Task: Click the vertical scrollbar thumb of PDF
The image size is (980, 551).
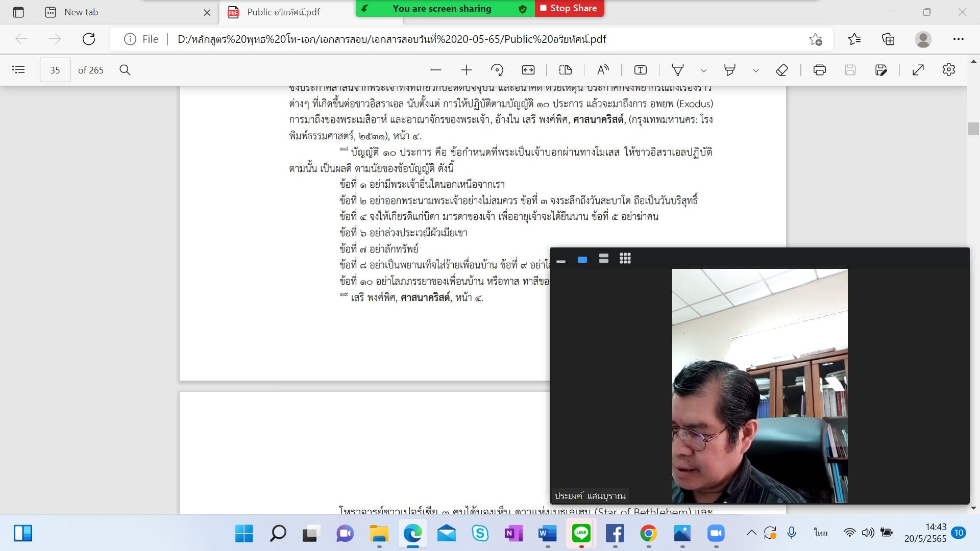Action: (973, 129)
